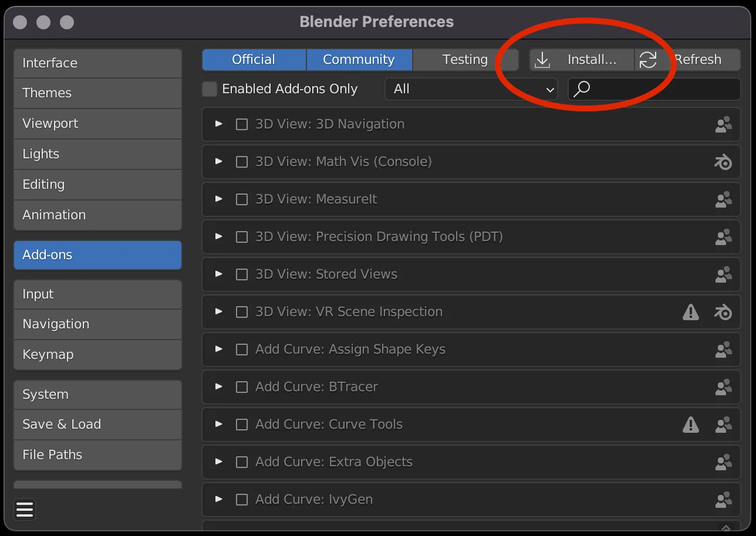Click into the add-on search field
Image resolution: width=756 pixels, height=536 pixels.
654,89
